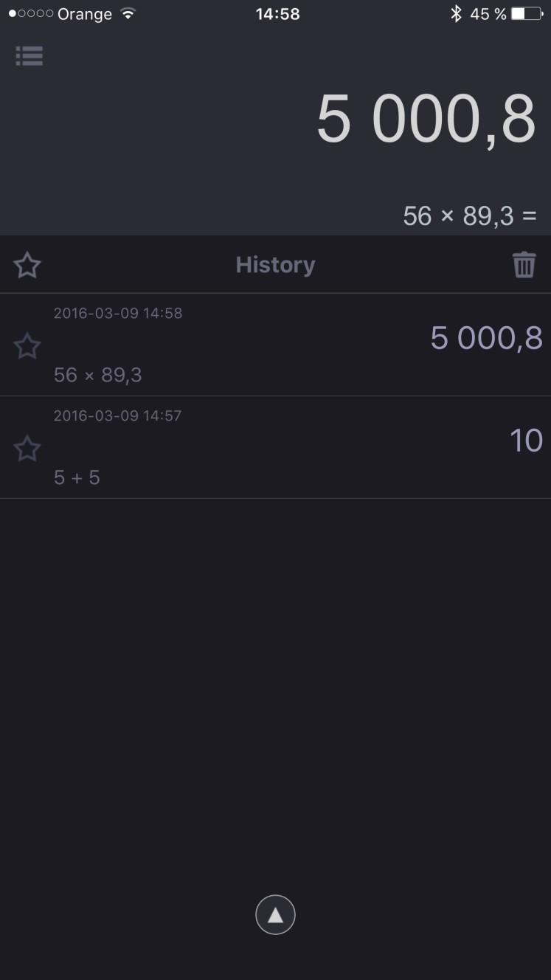Star the 5 + 5 history entry

click(x=27, y=448)
